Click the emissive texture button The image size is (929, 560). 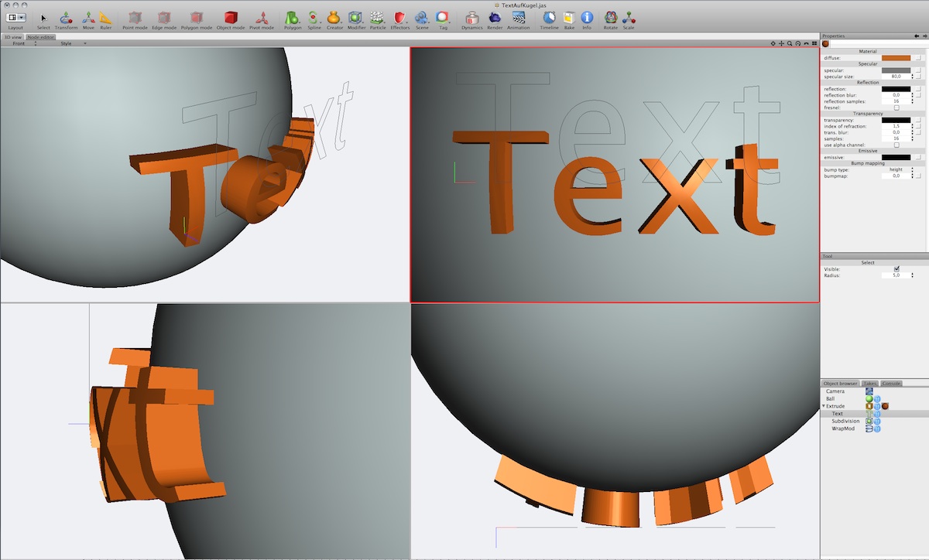tap(918, 157)
